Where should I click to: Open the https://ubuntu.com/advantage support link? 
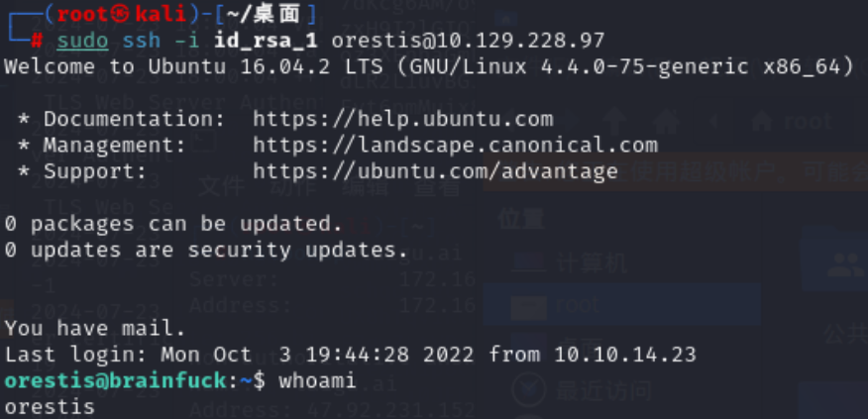(435, 171)
